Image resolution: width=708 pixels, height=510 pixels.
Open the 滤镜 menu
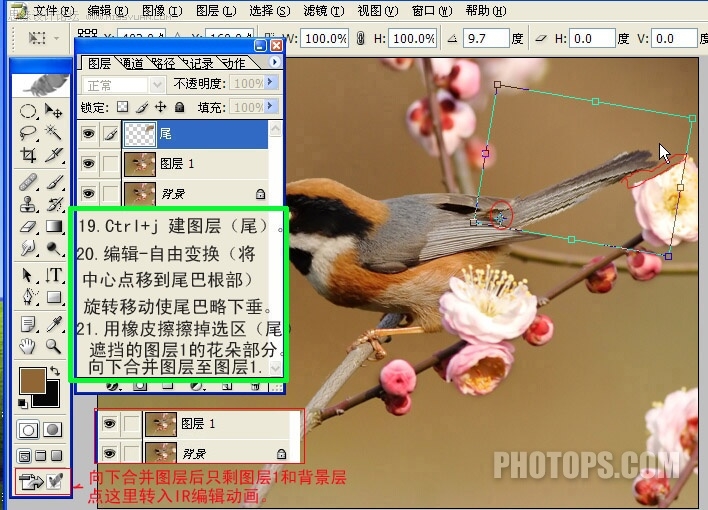(324, 11)
